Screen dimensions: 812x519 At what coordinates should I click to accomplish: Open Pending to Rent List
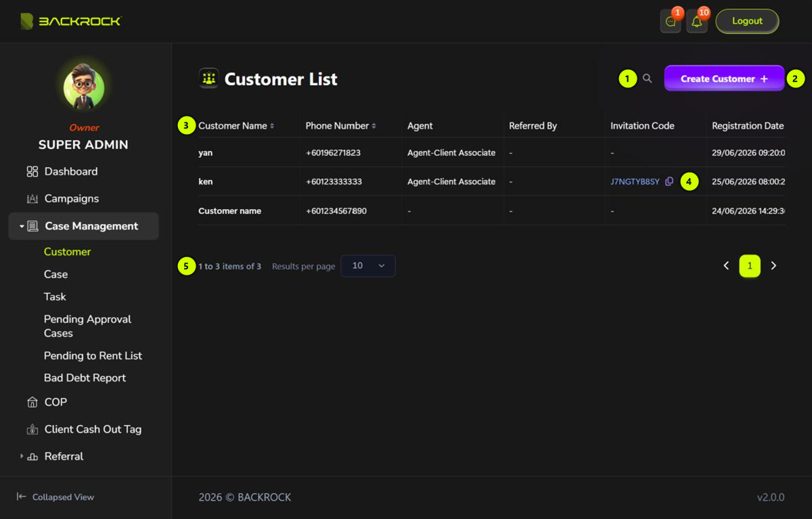coord(93,355)
